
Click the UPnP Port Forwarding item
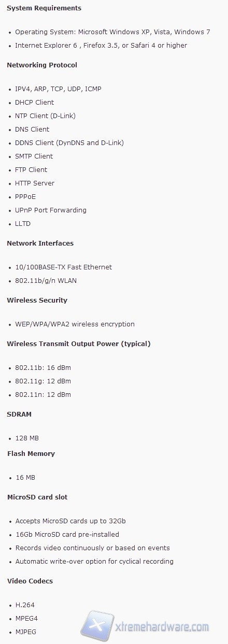(51, 210)
